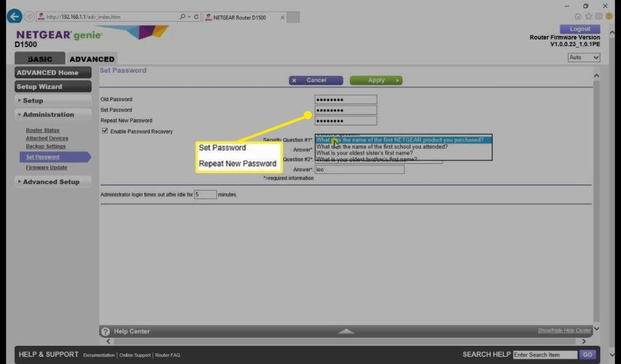The image size is (621, 364).
Task: Open the Online Support link
Action: click(135, 355)
